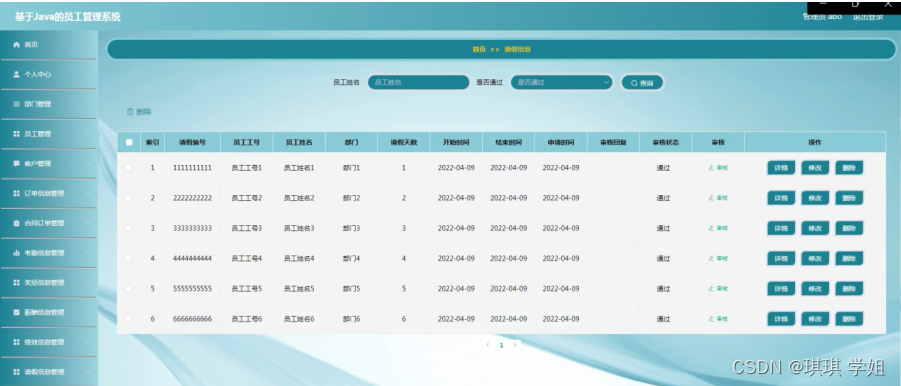Expand 部门管理 using its chevron
This screenshot has width=901, height=386.
tap(88, 105)
